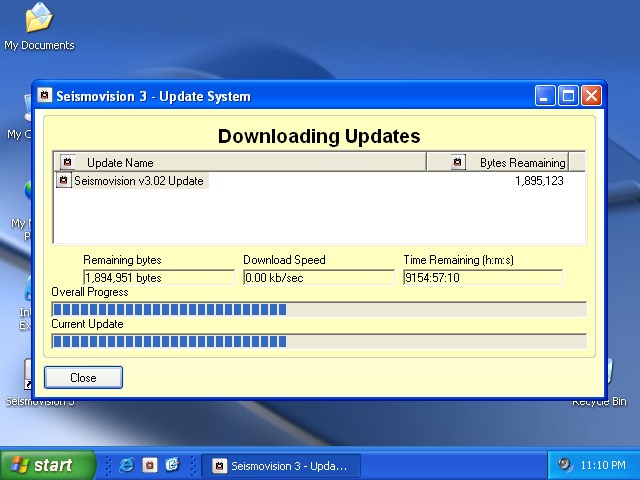Click the Seismovision 3 taskbar button

coord(279,465)
